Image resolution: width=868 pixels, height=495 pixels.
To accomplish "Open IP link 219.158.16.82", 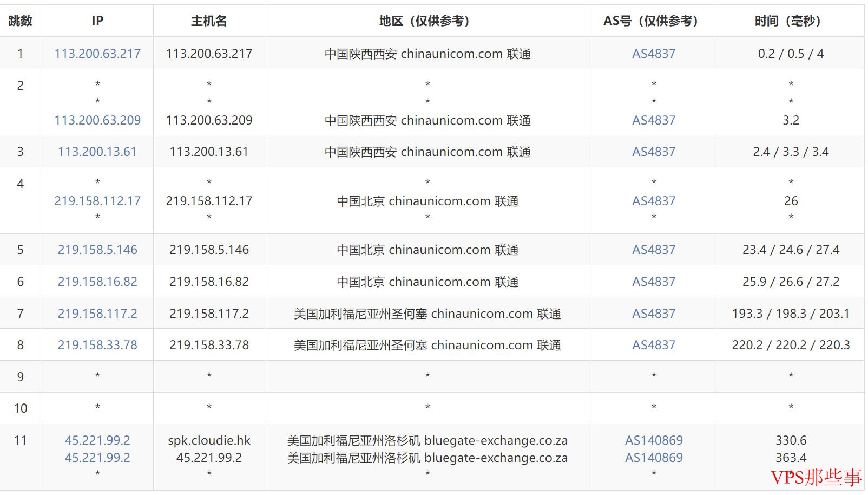I will 97,282.
